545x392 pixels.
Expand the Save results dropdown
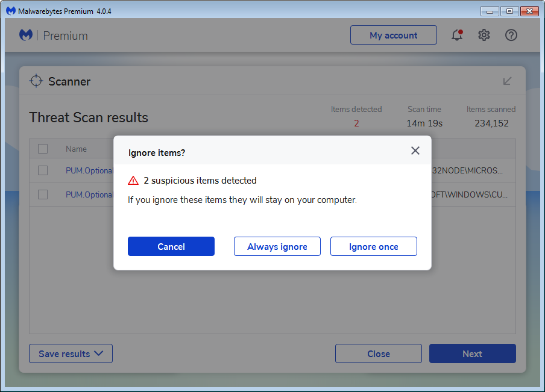tap(71, 354)
